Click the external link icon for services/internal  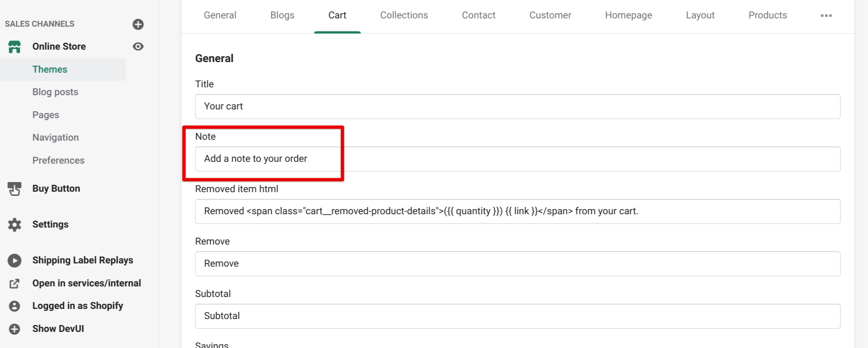click(x=15, y=284)
